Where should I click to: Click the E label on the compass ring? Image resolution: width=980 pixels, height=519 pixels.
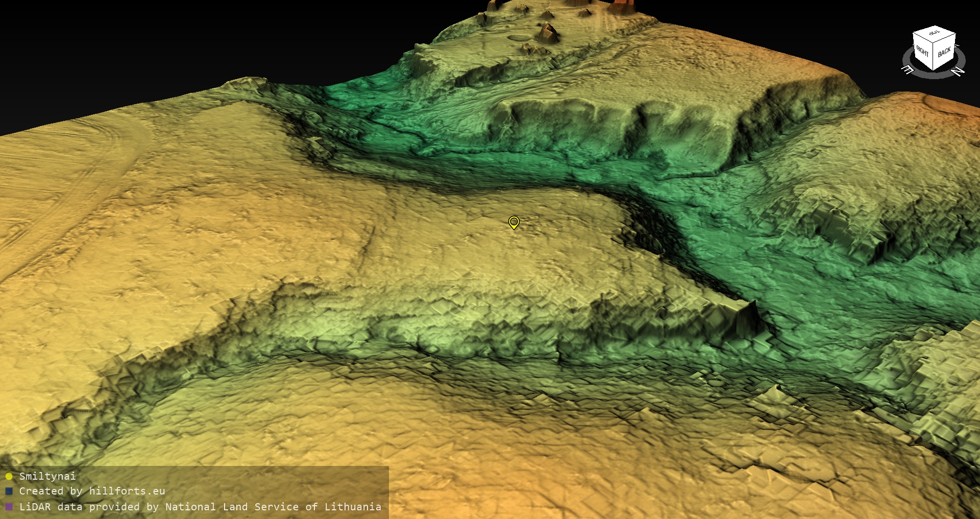908,69
